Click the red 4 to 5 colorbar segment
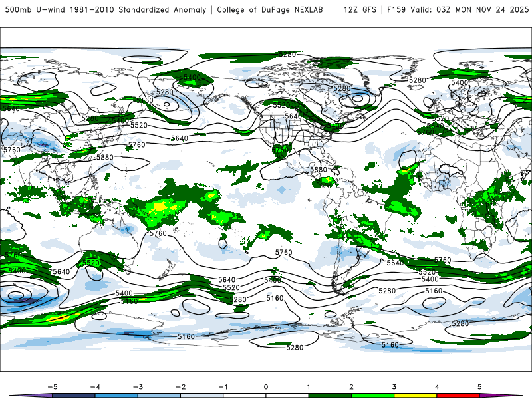Screen dimensions: 532x399 (458, 396)
